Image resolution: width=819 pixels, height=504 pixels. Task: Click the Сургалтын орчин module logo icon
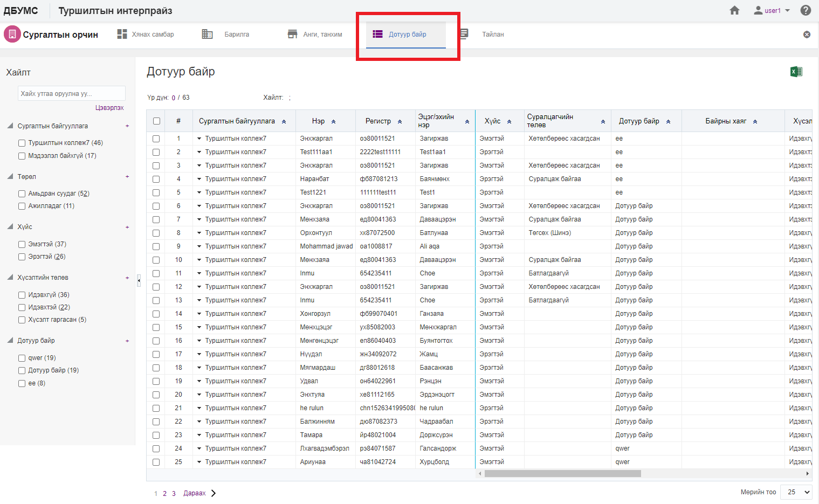point(12,34)
